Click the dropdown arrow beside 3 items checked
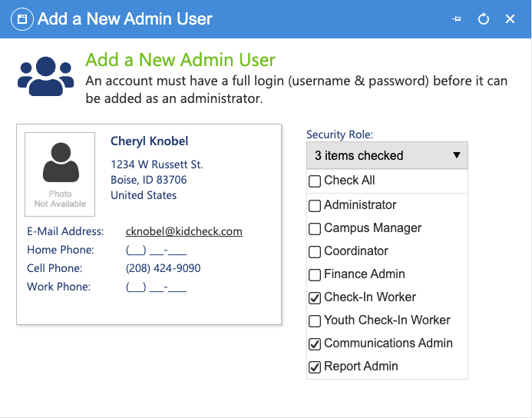 point(457,155)
